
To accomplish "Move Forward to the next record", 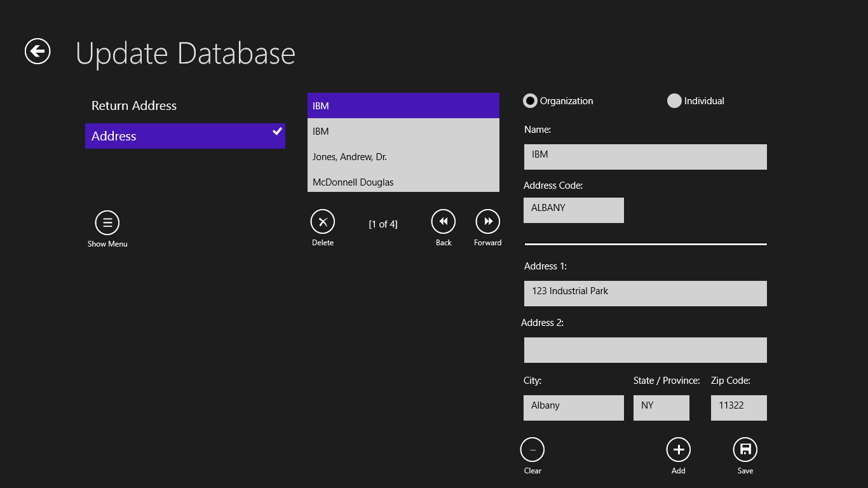I will pos(487,220).
